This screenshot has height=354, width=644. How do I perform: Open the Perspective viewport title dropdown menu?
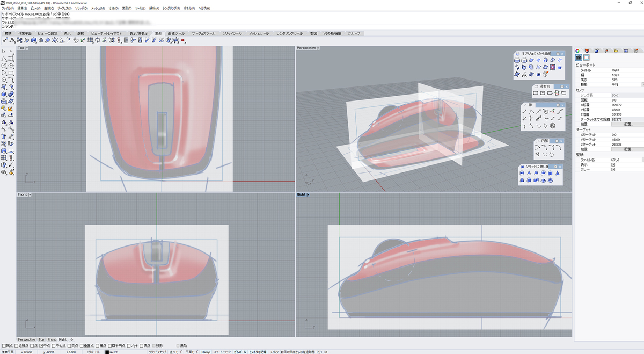pos(318,48)
